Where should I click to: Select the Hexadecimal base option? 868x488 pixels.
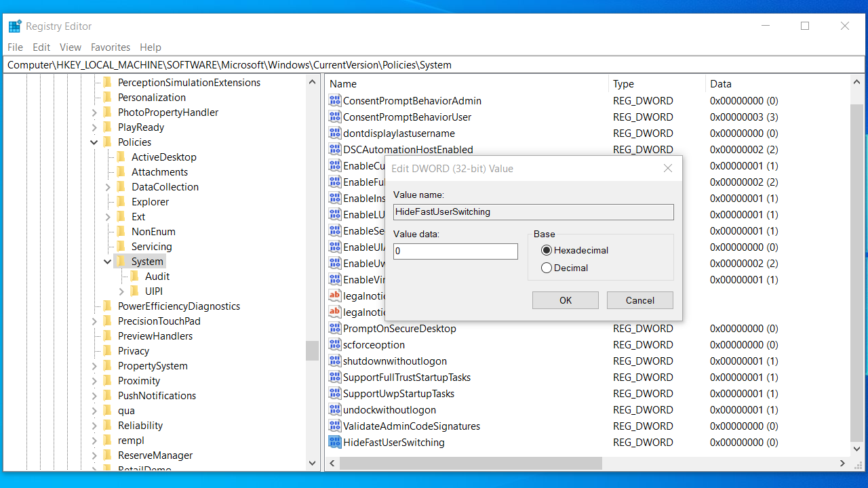tap(547, 250)
